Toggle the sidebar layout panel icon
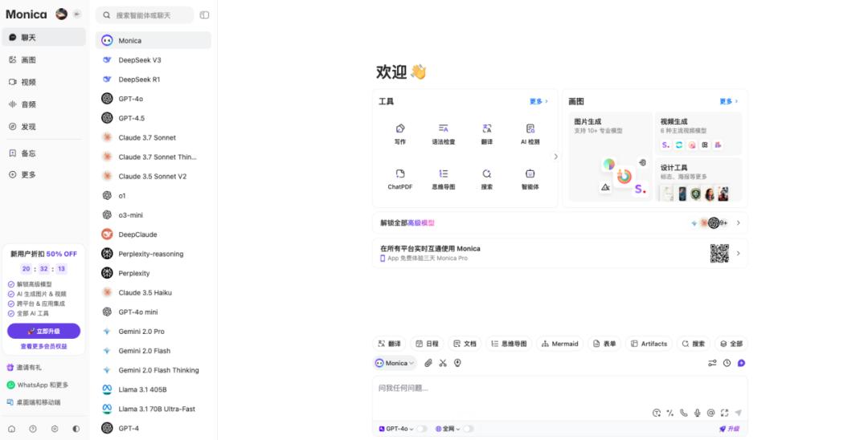868x440 pixels. pyautogui.click(x=204, y=15)
